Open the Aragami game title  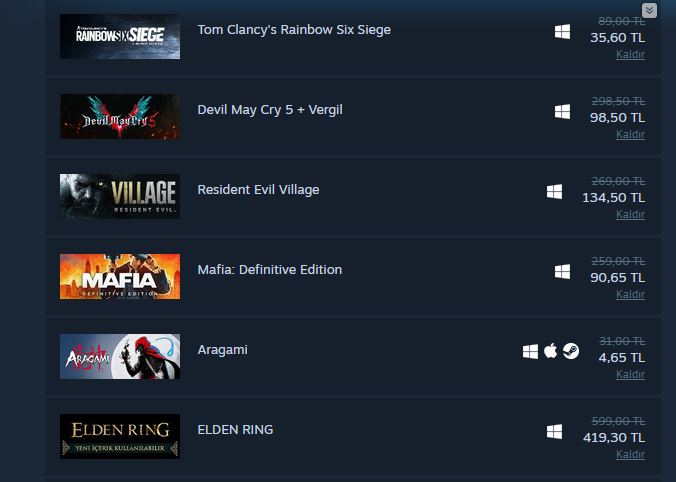(222, 350)
